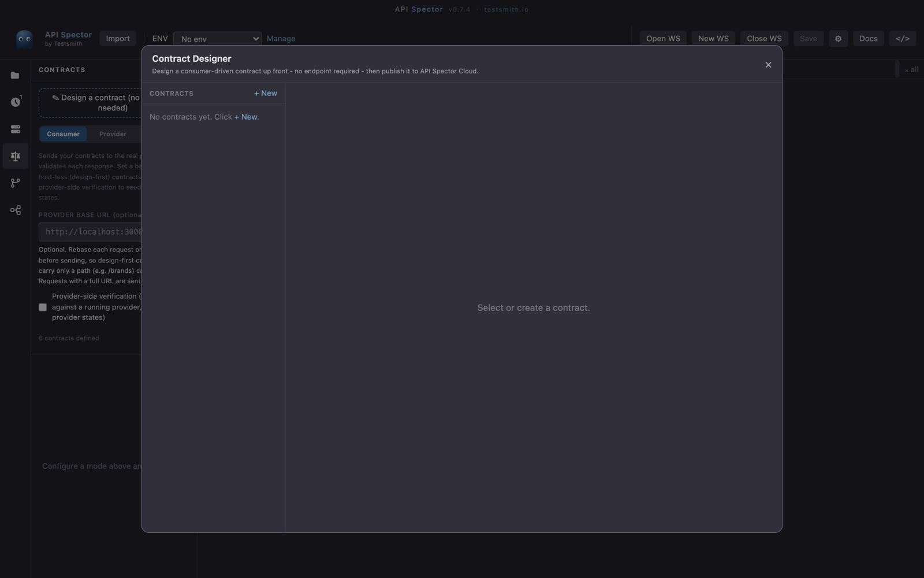This screenshot has width=924, height=578.
Task: Open settings via the gear icon
Action: click(x=838, y=39)
